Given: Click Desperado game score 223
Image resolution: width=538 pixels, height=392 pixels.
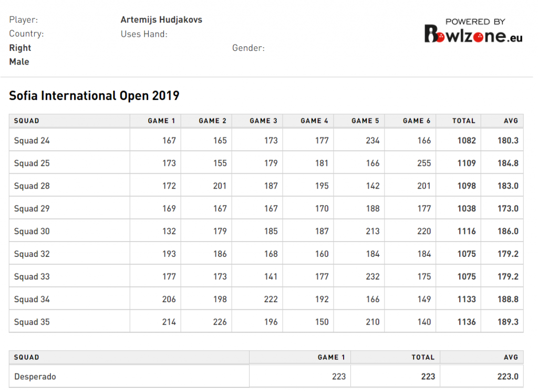Looking at the screenshot, I should click(339, 377).
